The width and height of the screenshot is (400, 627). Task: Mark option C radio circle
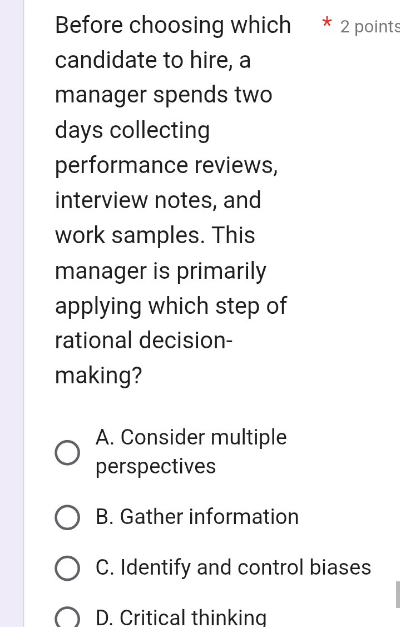(x=67, y=568)
